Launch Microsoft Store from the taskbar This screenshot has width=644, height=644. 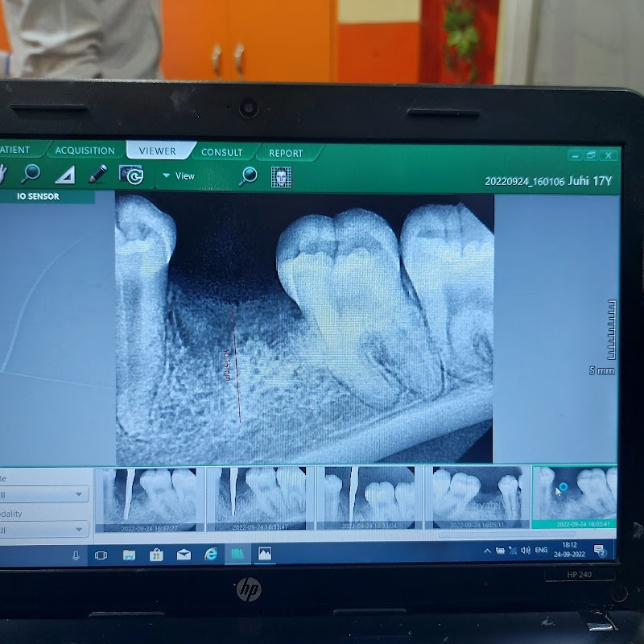tap(156, 555)
